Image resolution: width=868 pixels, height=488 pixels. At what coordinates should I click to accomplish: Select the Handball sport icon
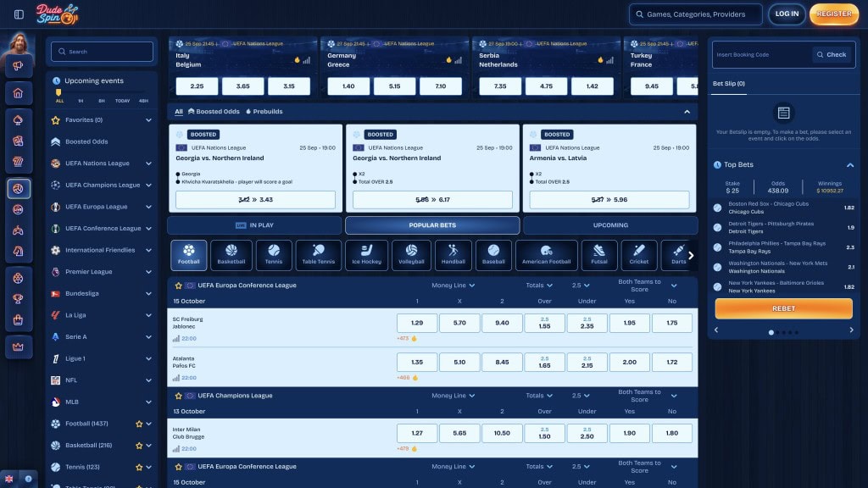[453, 255]
